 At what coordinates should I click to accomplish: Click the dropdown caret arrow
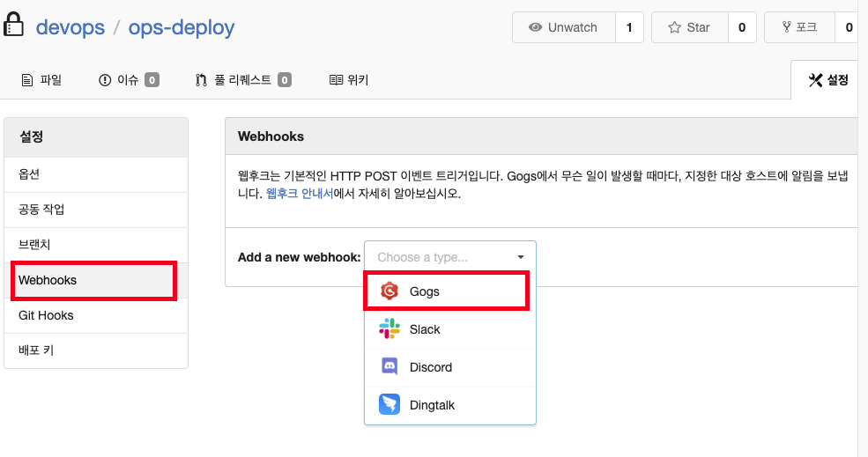[520, 257]
